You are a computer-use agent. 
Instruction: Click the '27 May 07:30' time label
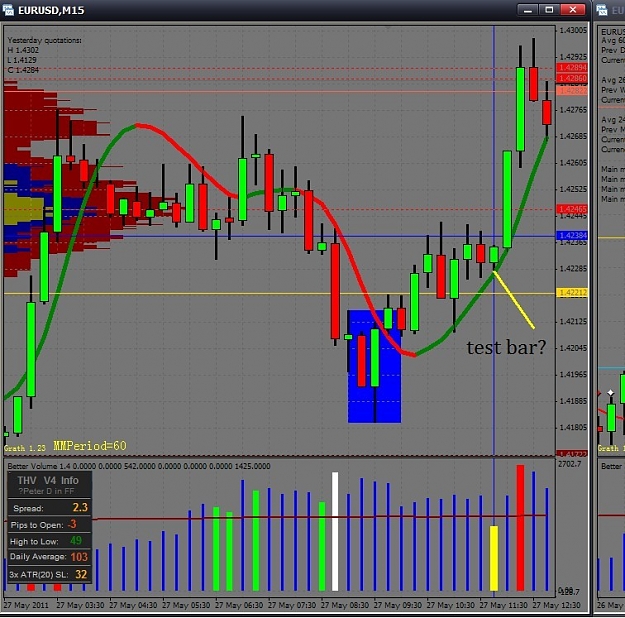point(292,605)
